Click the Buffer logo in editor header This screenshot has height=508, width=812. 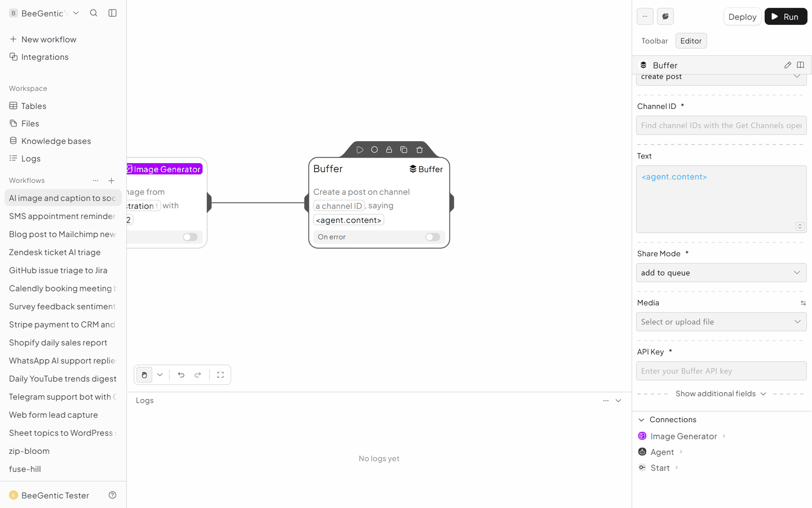click(x=643, y=65)
